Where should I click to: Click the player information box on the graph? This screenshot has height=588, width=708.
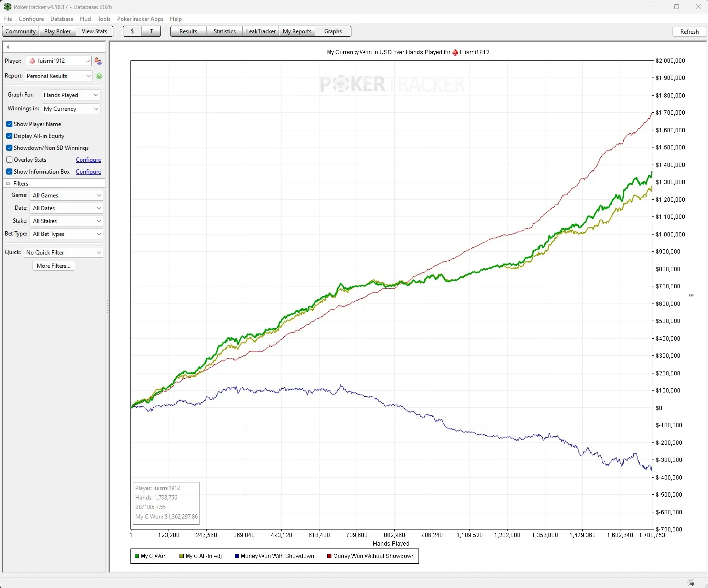(166, 503)
